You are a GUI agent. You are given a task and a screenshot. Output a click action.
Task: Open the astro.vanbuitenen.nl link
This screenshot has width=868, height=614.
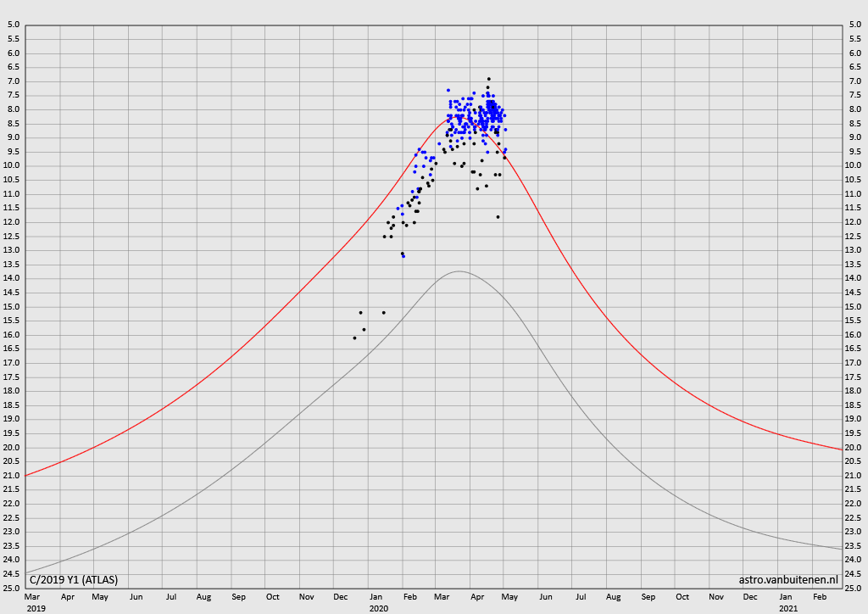pyautogui.click(x=787, y=580)
